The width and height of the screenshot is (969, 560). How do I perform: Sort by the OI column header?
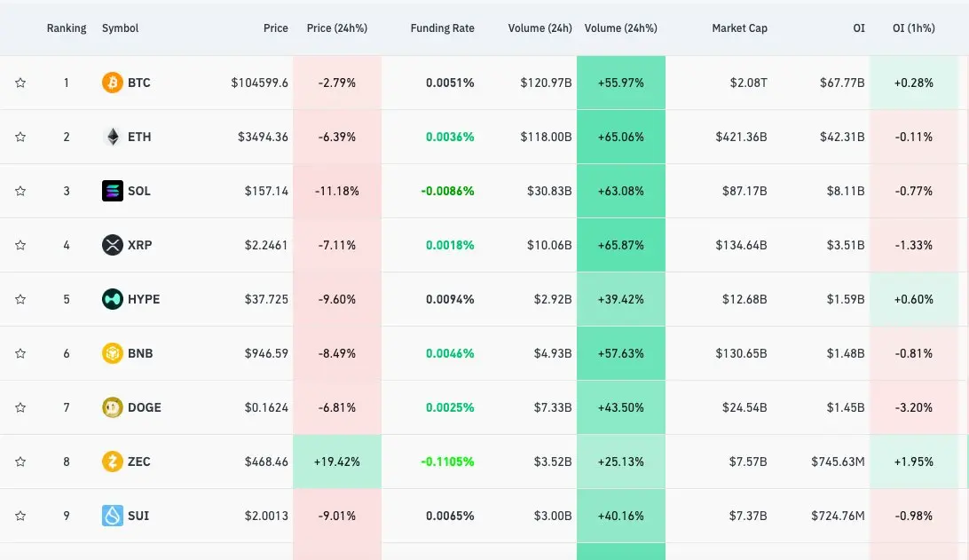859,28
